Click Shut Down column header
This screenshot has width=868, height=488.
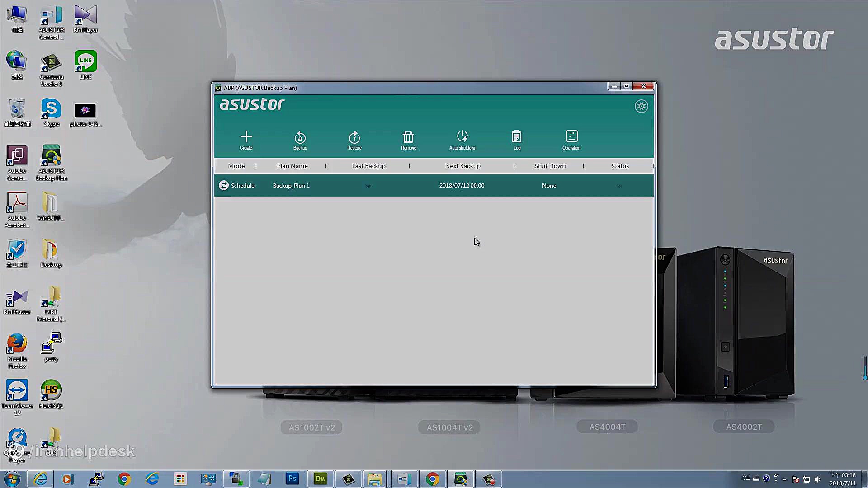550,166
